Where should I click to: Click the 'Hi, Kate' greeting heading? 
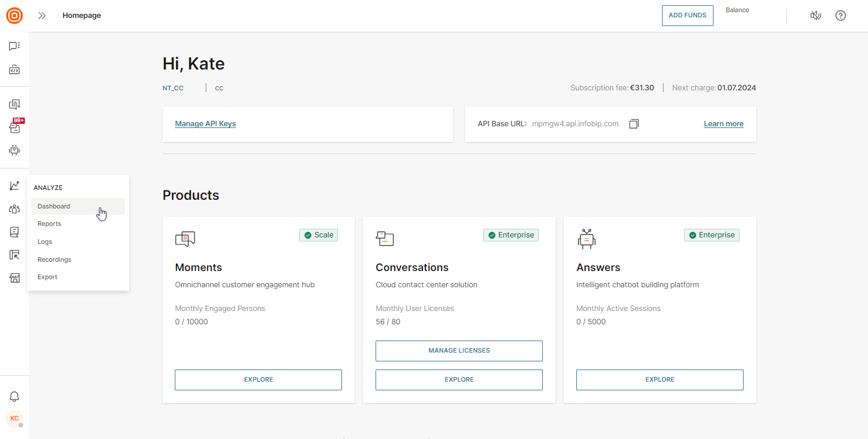(x=193, y=64)
